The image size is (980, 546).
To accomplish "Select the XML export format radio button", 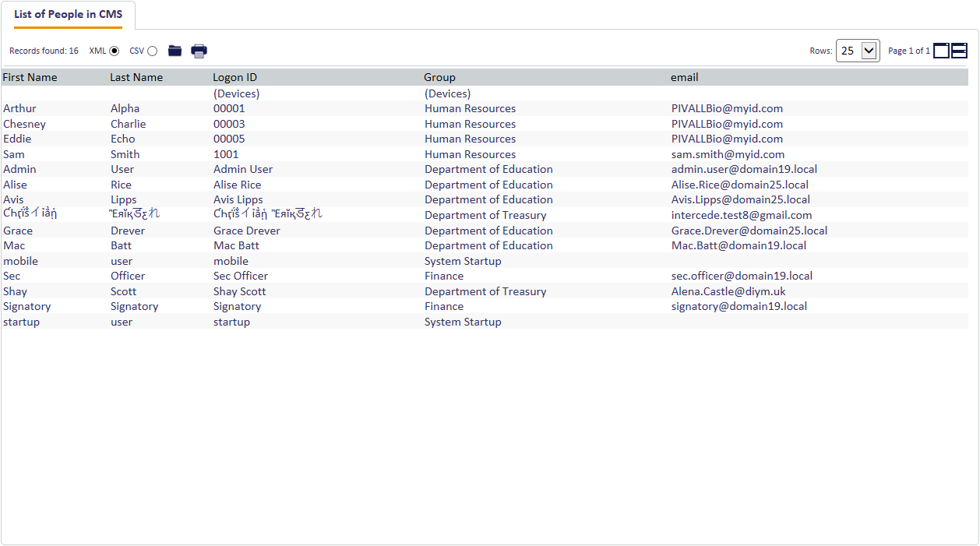I will pyautogui.click(x=115, y=51).
